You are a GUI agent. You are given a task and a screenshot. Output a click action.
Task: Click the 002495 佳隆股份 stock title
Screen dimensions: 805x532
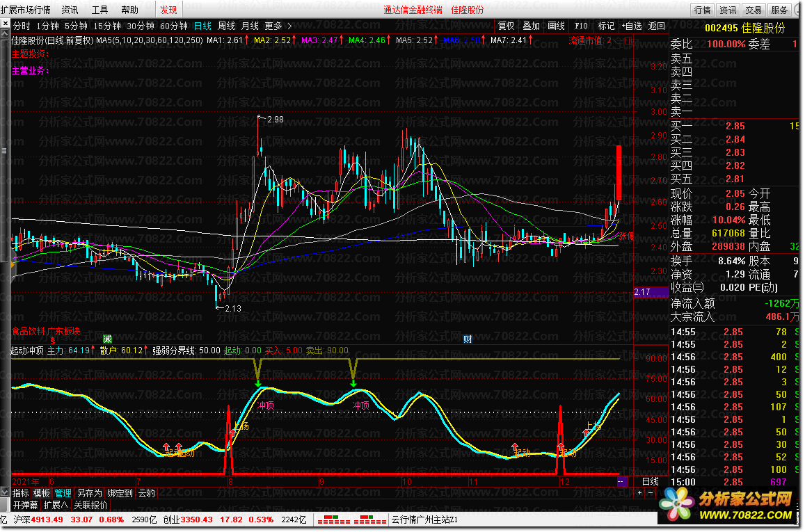745,29
